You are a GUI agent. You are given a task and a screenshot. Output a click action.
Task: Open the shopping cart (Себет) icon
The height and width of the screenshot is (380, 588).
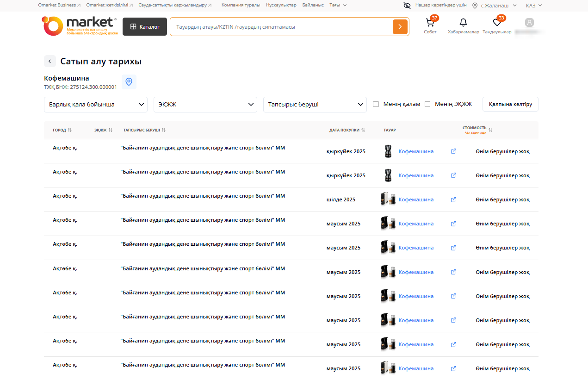click(430, 23)
